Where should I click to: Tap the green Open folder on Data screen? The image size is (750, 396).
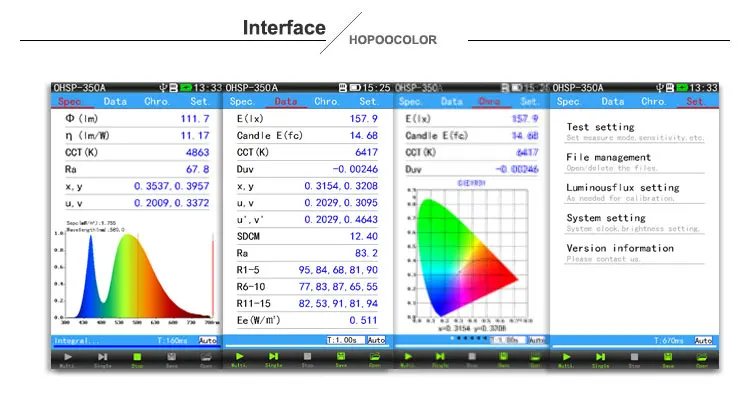coord(375,356)
